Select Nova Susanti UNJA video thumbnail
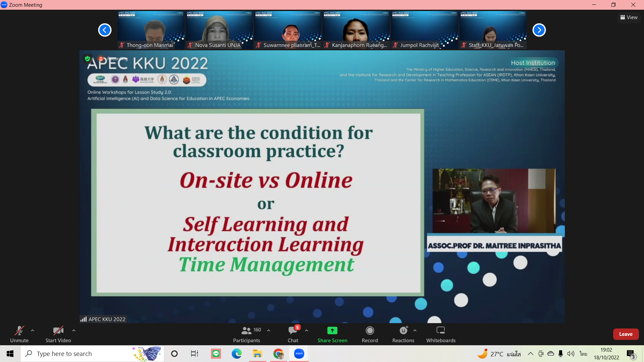644x362 pixels. coord(219,30)
